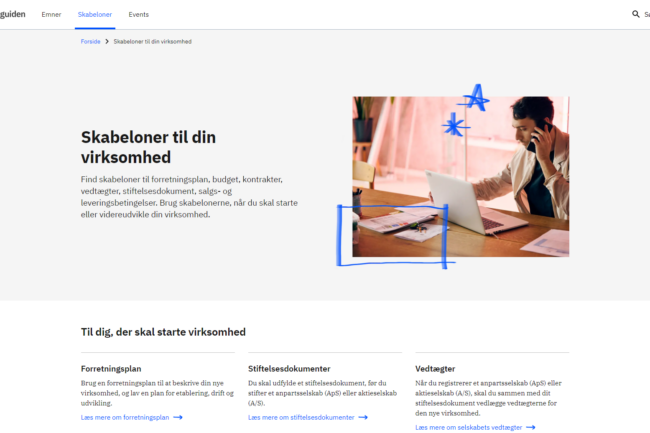Screen dimensions: 650x433
Task: Select the Skabeloner tab
Action: (x=95, y=14)
